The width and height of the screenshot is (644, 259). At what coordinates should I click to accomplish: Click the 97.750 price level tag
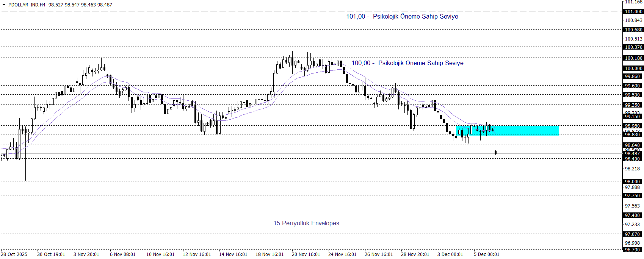click(x=633, y=196)
